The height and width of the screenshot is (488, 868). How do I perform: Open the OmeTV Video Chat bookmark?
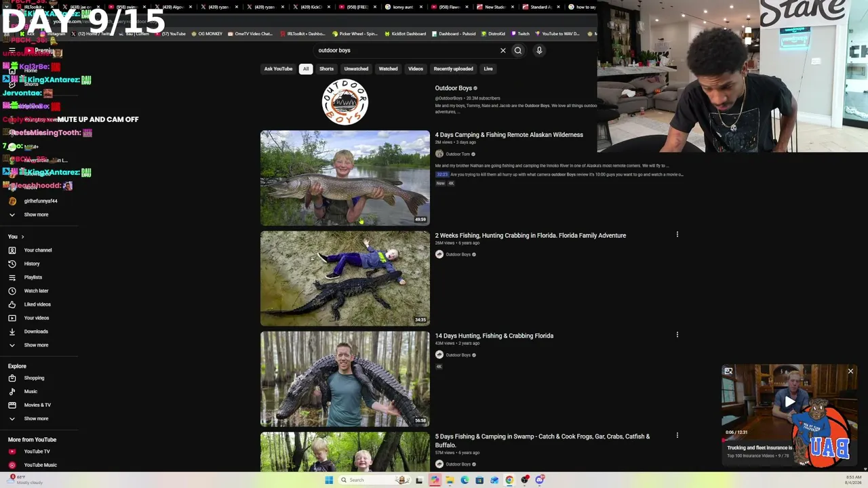tap(250, 33)
